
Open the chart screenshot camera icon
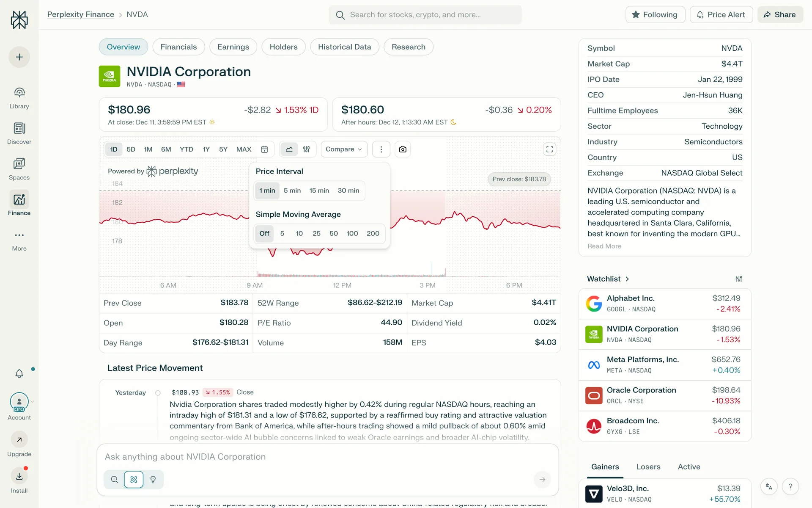[403, 149]
